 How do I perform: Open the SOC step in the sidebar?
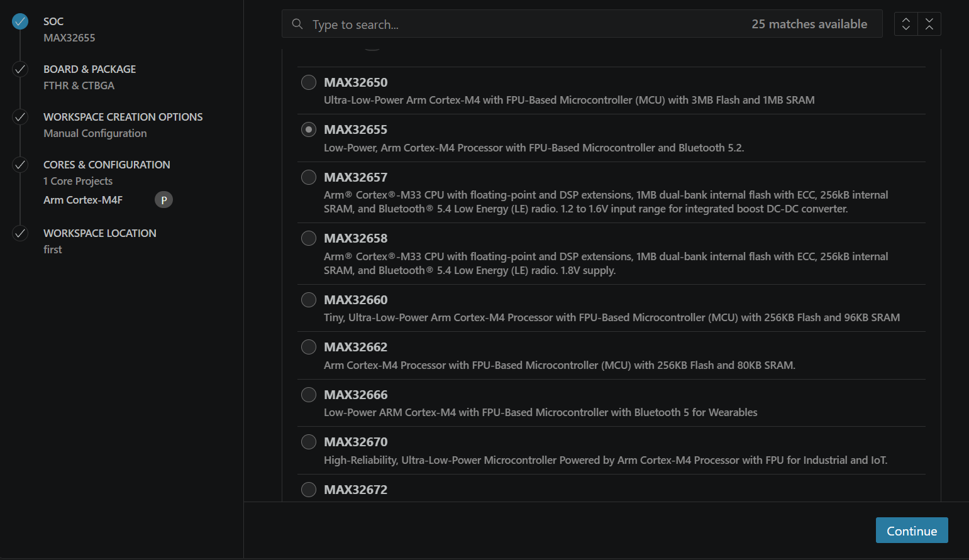(53, 21)
